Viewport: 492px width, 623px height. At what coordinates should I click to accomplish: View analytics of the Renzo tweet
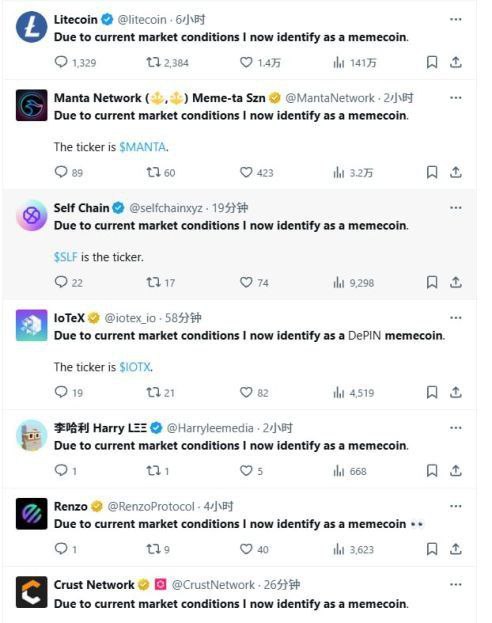[x=354, y=549]
